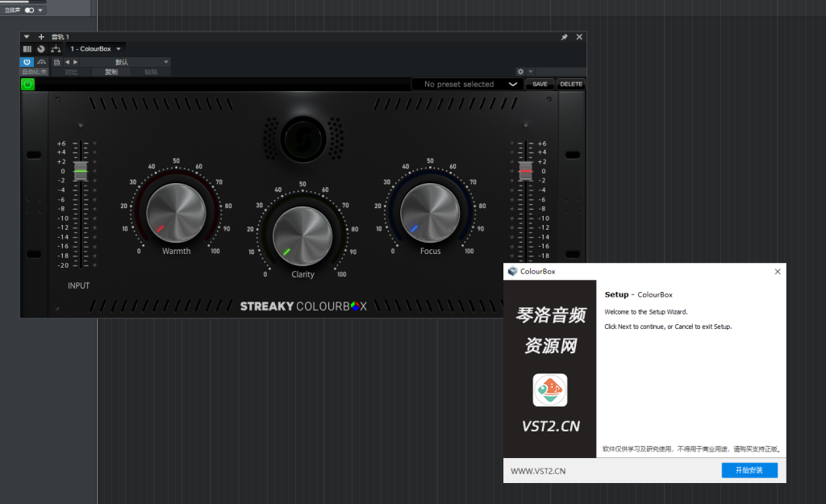
Task: Click the 开始安装 install button
Action: coord(749,470)
